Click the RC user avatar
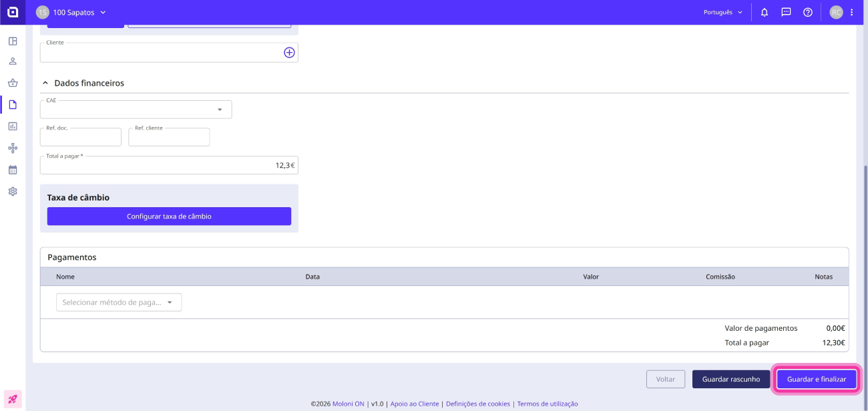Viewport: 868px width, 411px height. click(836, 12)
